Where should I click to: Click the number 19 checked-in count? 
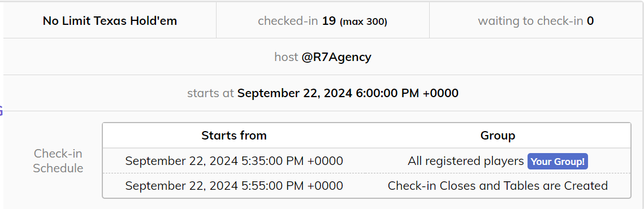(329, 21)
